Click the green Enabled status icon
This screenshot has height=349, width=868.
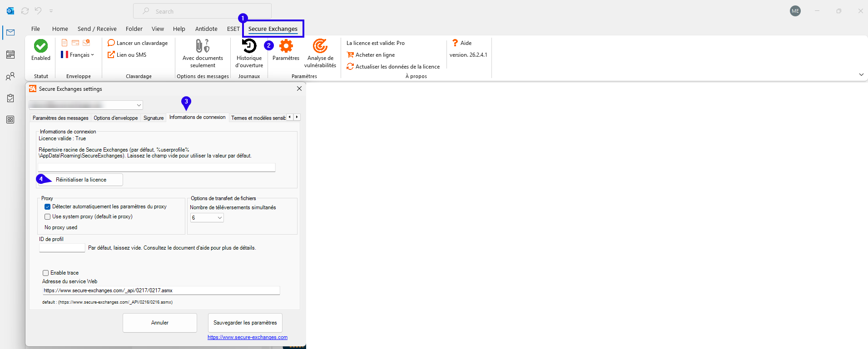[41, 46]
